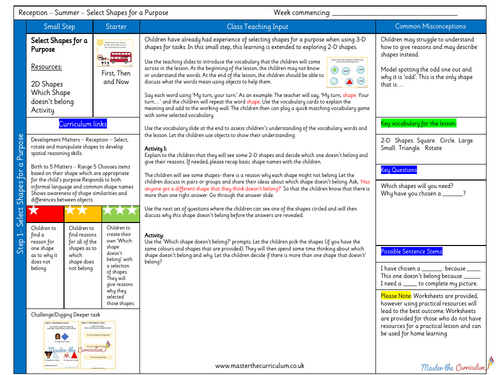The height and width of the screenshot is (375, 500).
Task: Select the left Digging Deeper worksheet thumbnail
Action: [61, 345]
